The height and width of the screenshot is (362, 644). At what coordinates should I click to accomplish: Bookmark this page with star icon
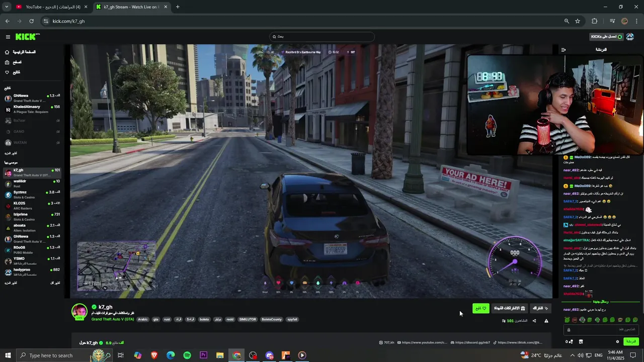point(578,21)
